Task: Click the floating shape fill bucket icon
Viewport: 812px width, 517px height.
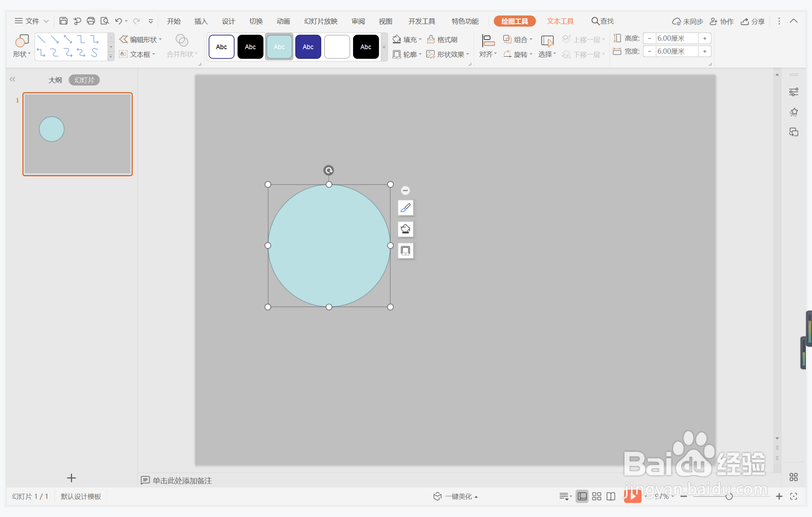Action: pos(405,229)
